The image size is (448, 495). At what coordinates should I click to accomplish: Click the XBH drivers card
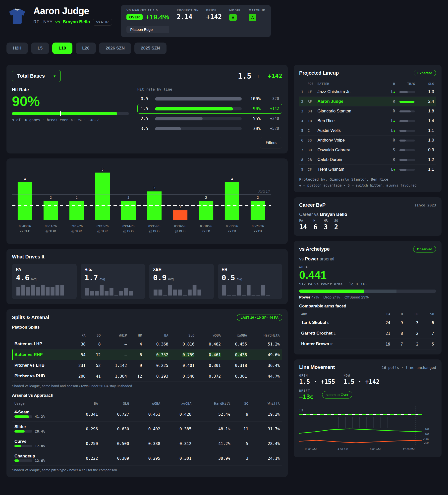[x=181, y=281]
